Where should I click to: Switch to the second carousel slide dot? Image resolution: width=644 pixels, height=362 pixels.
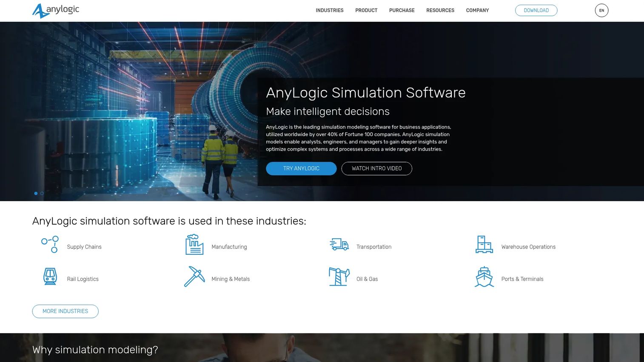pyautogui.click(x=42, y=194)
